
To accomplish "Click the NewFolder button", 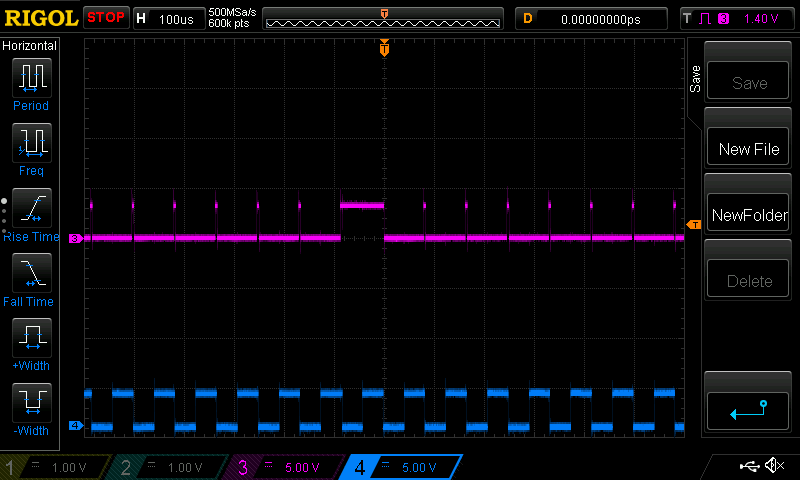I will pyautogui.click(x=748, y=213).
